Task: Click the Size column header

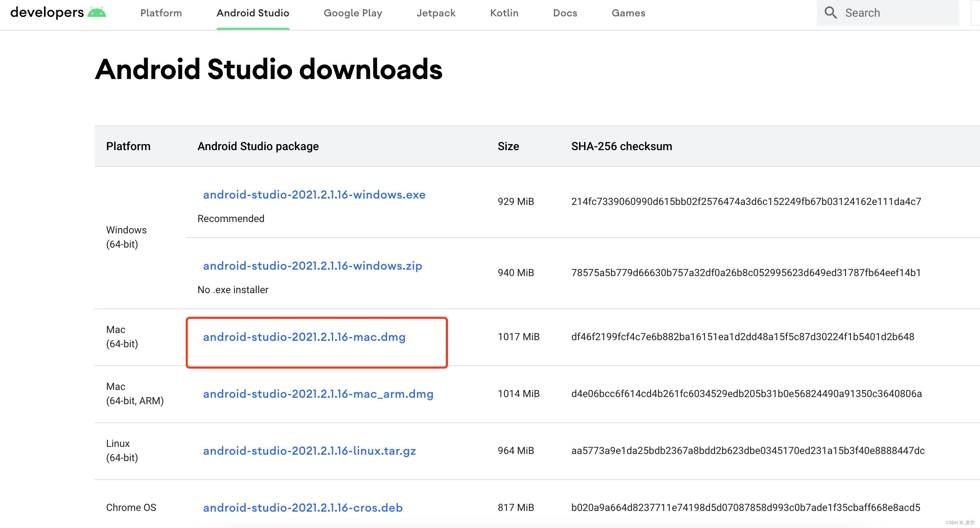Action: tap(508, 146)
